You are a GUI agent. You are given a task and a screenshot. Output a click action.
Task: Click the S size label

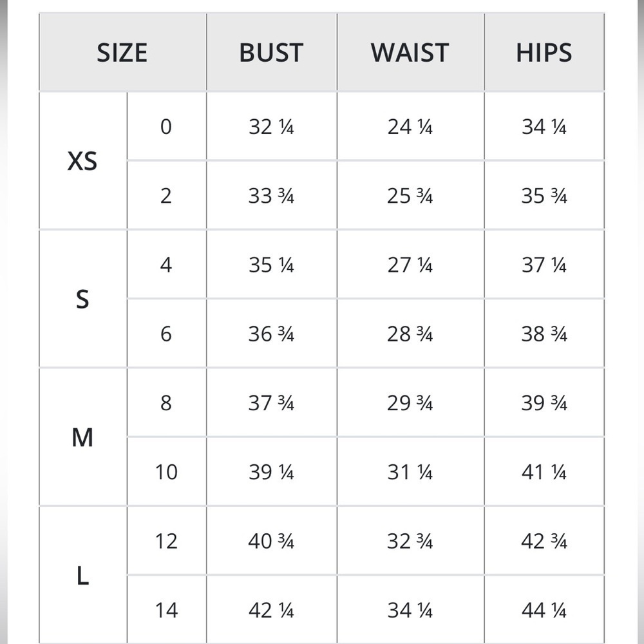[x=82, y=299]
